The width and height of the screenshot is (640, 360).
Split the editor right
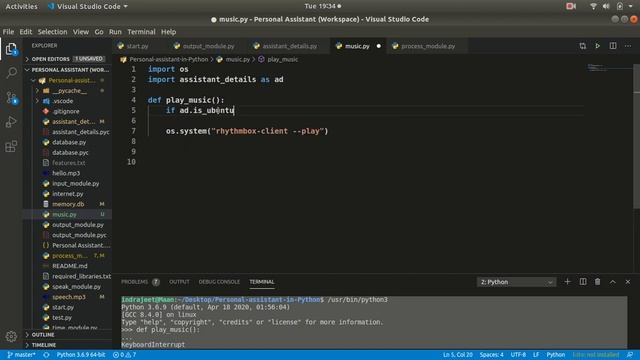pyautogui.click(x=613, y=46)
